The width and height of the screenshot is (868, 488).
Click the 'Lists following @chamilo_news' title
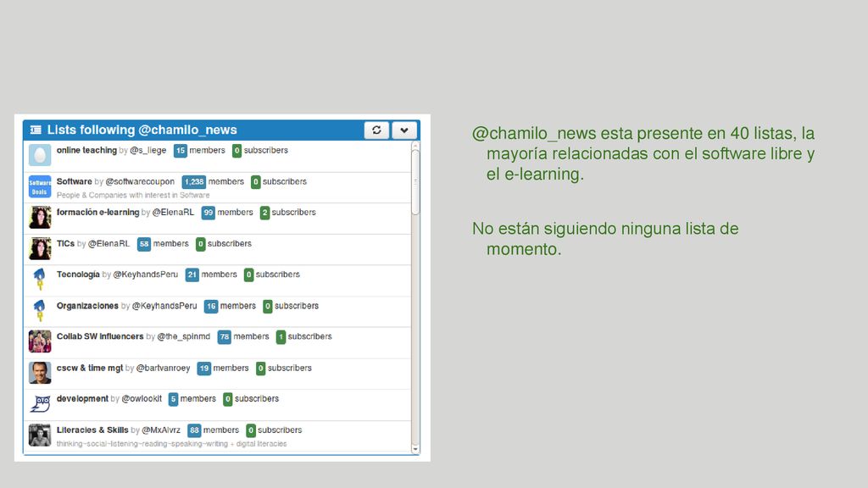click(x=142, y=130)
